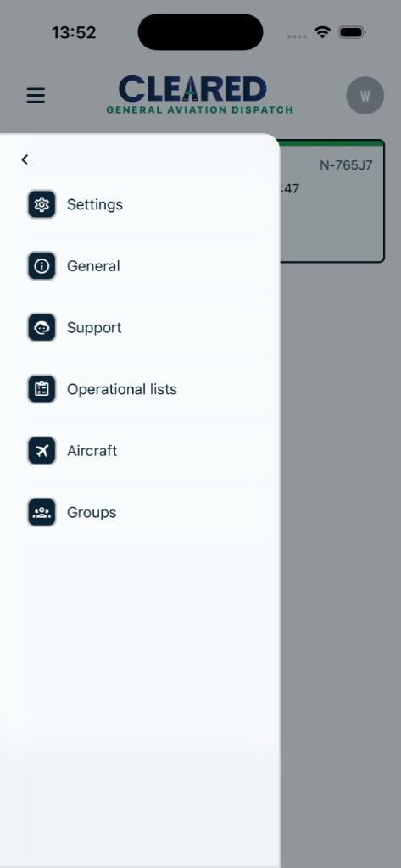Screen dimensions: 401x868
Task: Tap the dimmed background area beside menu
Action: tap(340, 554)
